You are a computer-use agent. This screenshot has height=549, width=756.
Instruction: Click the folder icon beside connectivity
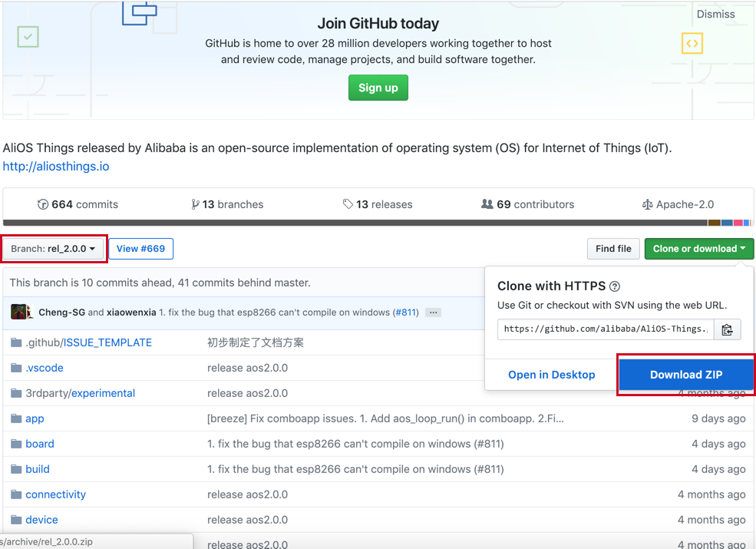pyautogui.click(x=16, y=494)
